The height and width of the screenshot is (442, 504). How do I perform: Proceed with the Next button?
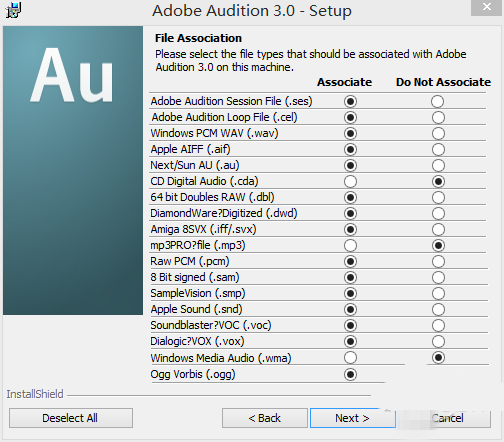(353, 418)
